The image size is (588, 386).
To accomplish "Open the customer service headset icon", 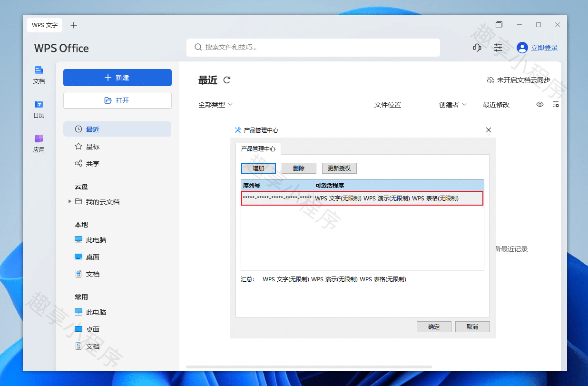I will pos(477,48).
